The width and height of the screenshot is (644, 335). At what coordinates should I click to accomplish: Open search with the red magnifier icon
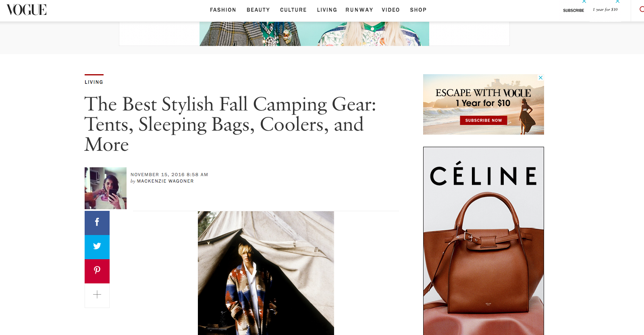[x=641, y=9]
